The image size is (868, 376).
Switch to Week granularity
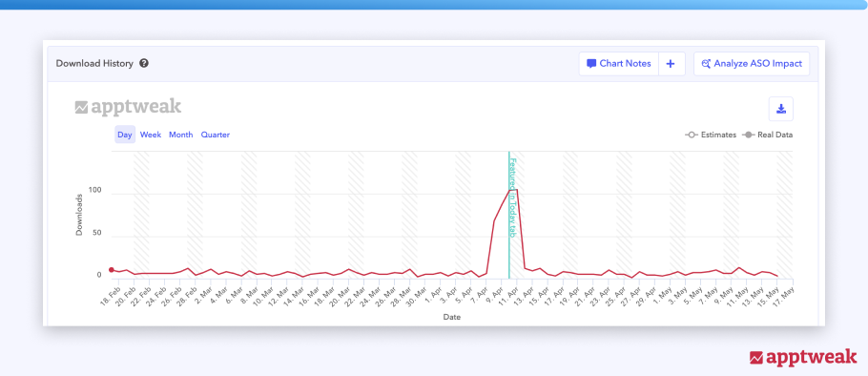(x=151, y=135)
